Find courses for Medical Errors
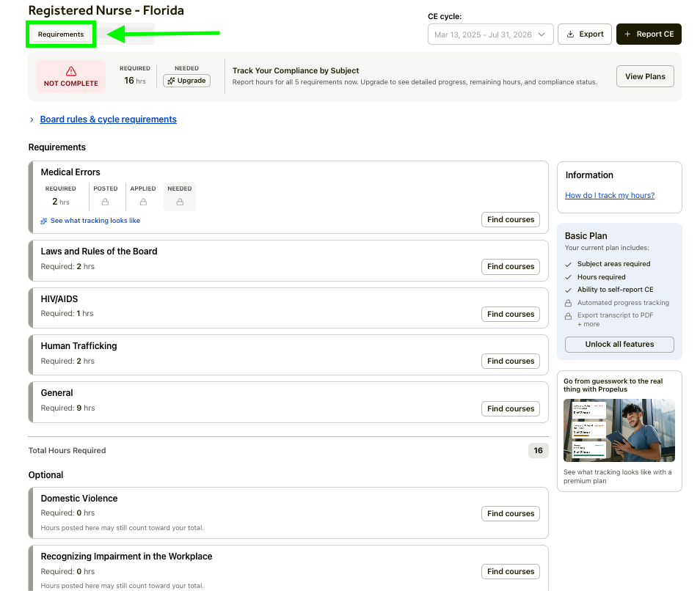Image resolution: width=700 pixels, height=591 pixels. pos(510,220)
